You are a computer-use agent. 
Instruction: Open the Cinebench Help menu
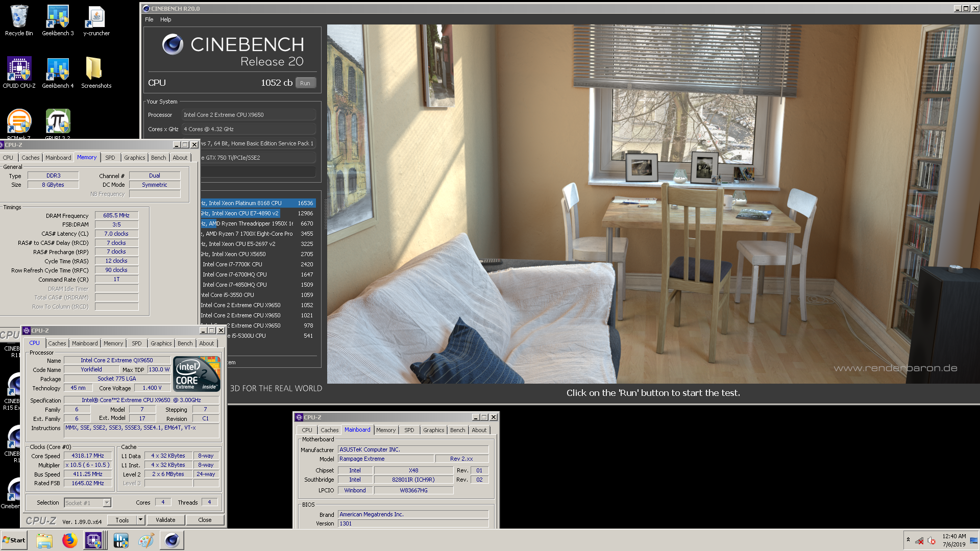click(x=166, y=19)
